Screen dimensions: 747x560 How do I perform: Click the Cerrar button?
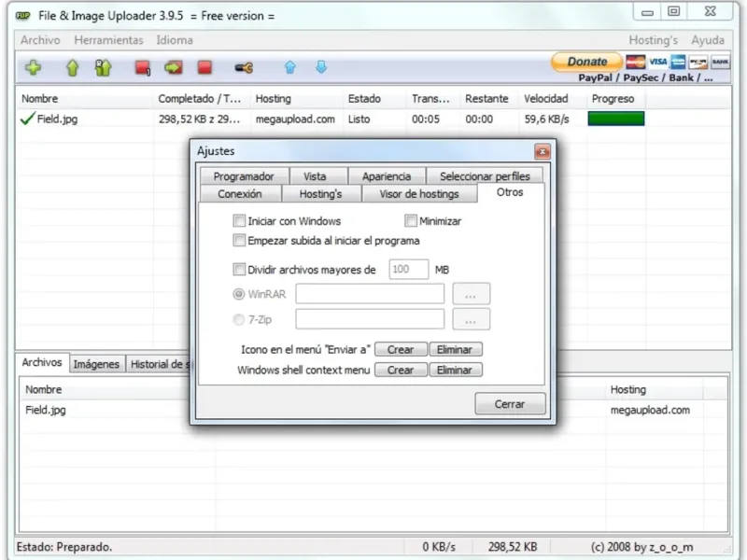(510, 404)
